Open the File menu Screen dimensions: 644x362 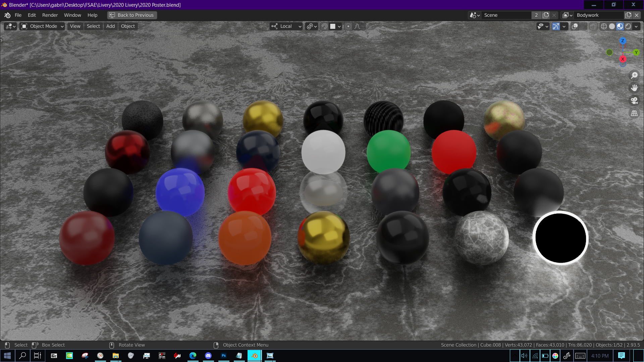(18, 15)
